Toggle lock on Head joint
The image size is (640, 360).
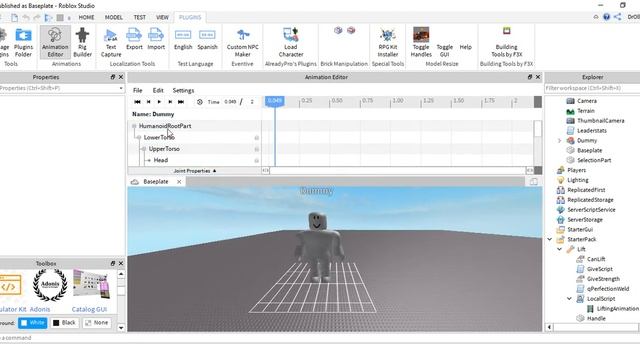(x=256, y=161)
